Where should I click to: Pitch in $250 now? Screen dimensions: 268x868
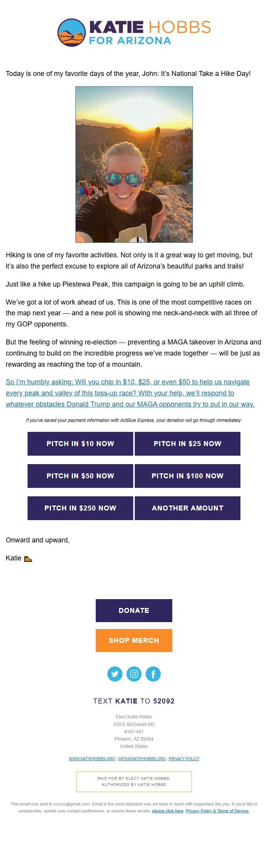(x=80, y=508)
